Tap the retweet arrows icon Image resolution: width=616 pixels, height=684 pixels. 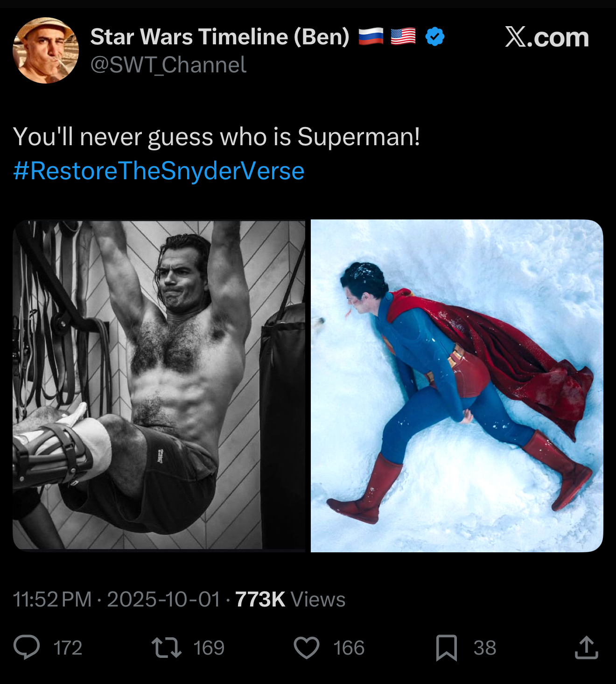click(167, 648)
